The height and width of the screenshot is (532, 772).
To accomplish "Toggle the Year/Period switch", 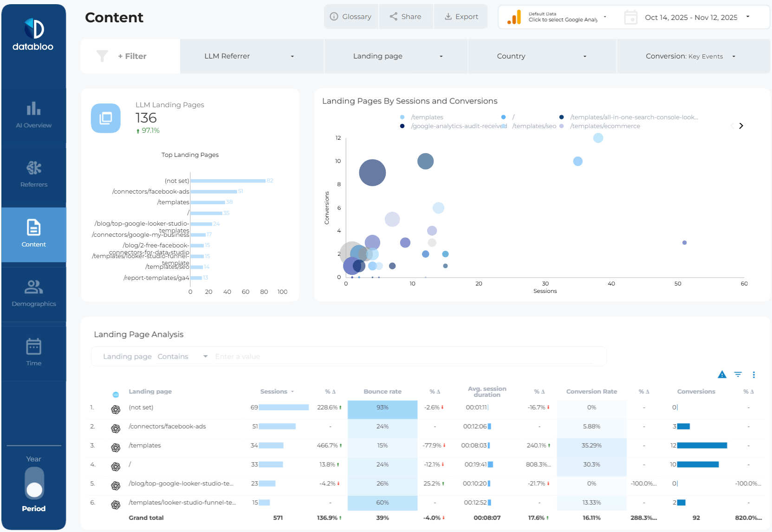I will point(34,483).
